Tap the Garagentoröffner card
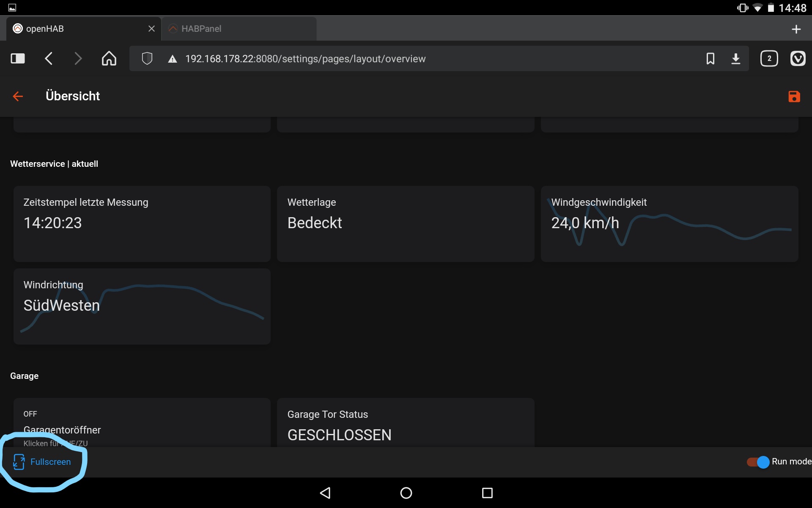The height and width of the screenshot is (508, 812). 142,422
